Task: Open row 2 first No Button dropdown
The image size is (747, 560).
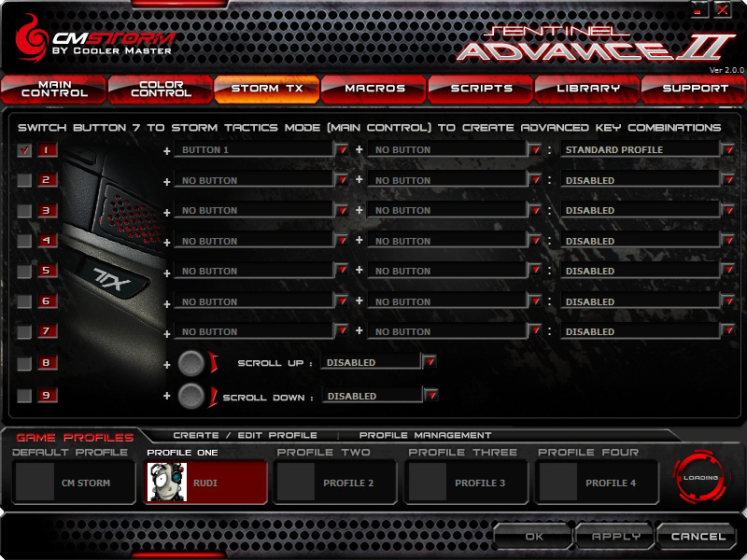Action: [342, 180]
